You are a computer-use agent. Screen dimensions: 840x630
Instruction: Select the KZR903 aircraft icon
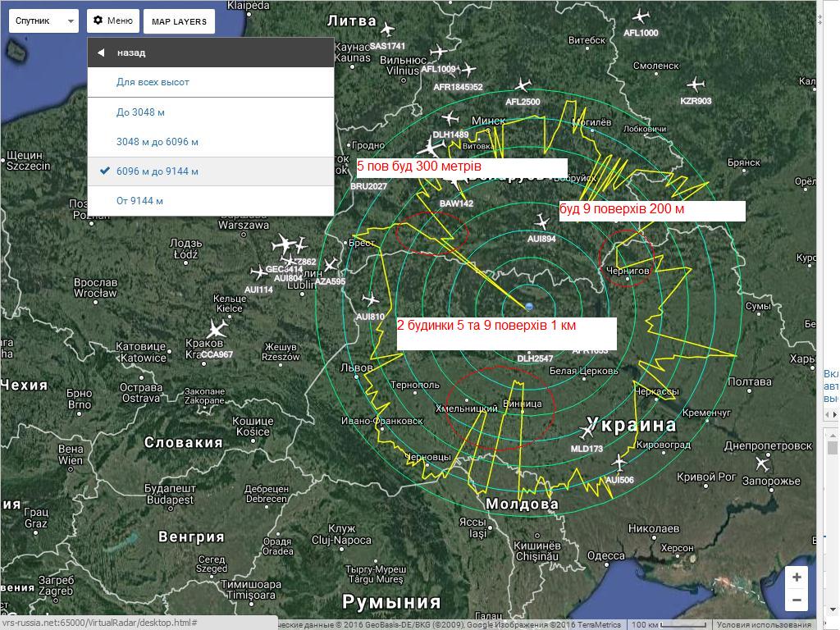pos(696,84)
